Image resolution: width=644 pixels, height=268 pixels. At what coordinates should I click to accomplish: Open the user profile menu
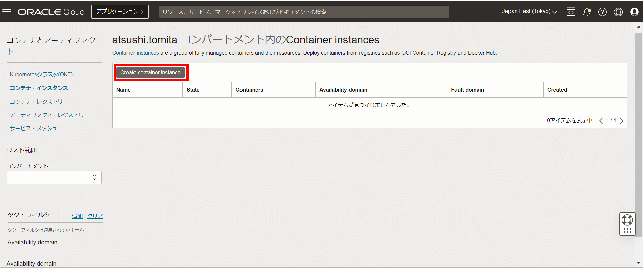pyautogui.click(x=634, y=12)
